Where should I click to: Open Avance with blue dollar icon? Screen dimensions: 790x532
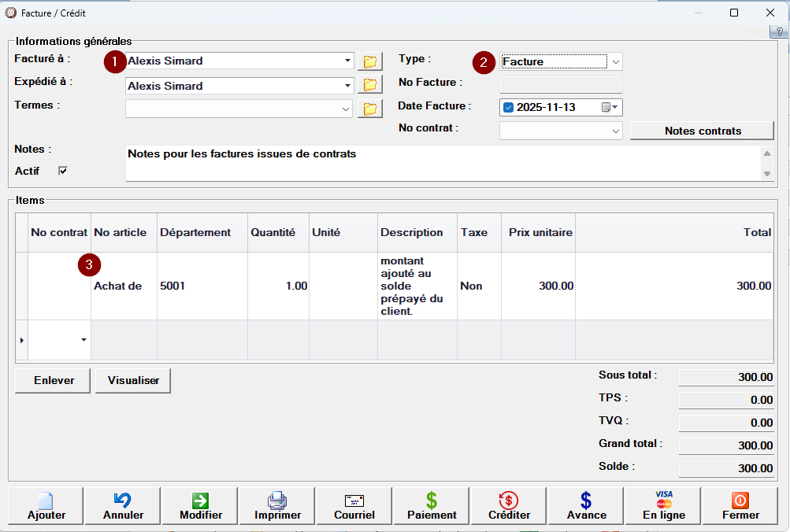[586, 506]
